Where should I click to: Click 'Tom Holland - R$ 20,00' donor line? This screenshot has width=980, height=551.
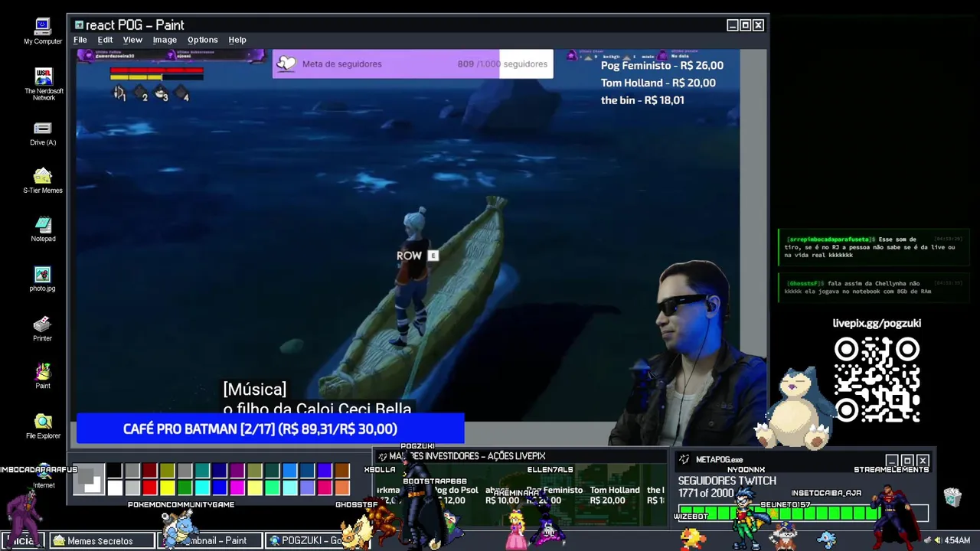pos(658,83)
